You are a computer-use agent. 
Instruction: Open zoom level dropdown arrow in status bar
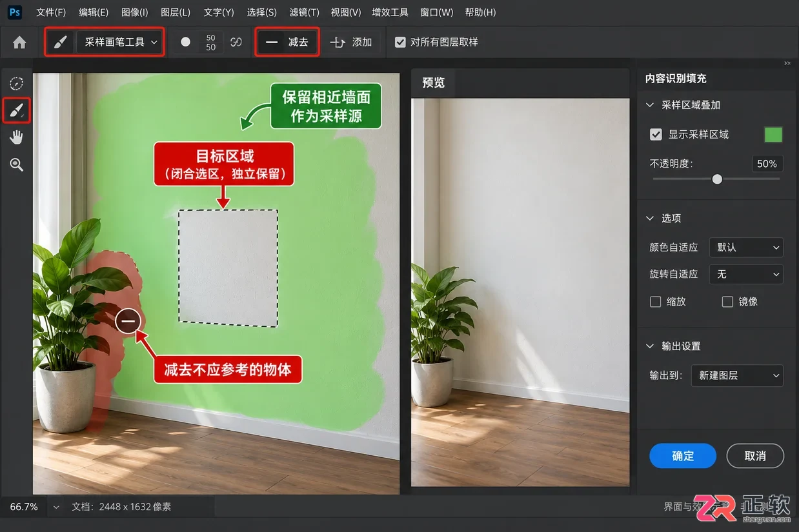56,507
